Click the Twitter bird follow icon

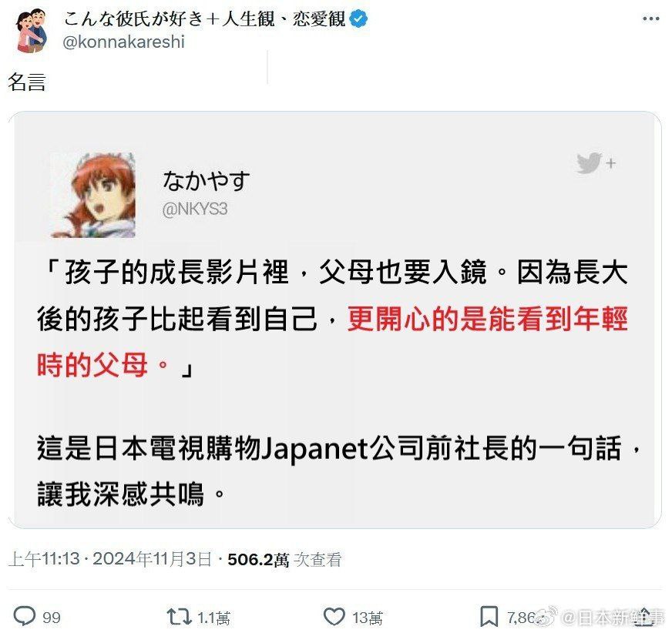[595, 162]
